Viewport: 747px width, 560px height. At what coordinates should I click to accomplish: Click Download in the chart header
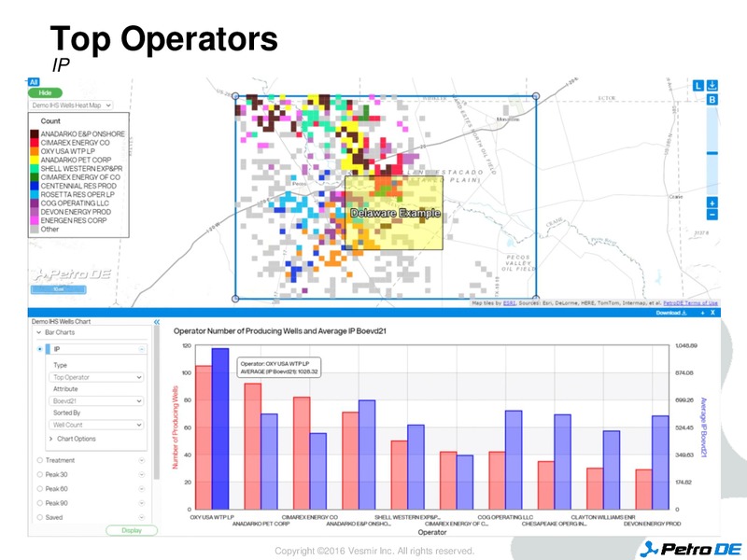click(671, 313)
